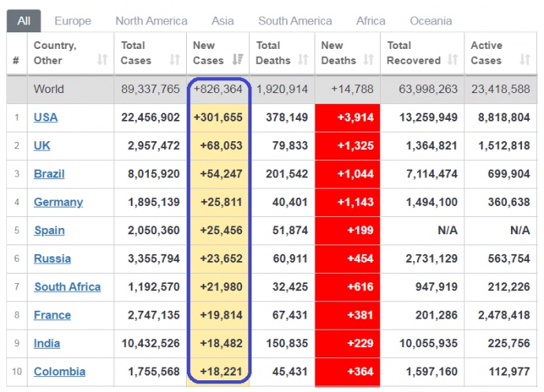Switch to the Europe tab

tap(73, 21)
